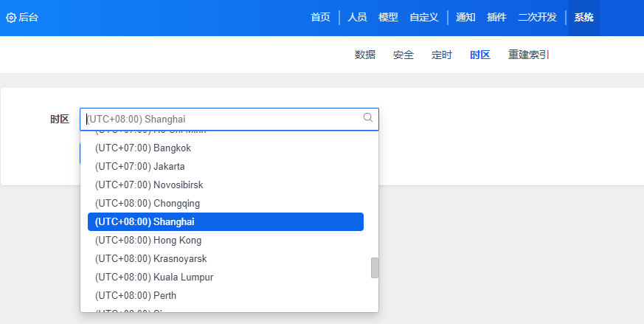Screen dimensions: 644x324
Task: Navigate to 插件 menu
Action: pyautogui.click(x=496, y=18)
